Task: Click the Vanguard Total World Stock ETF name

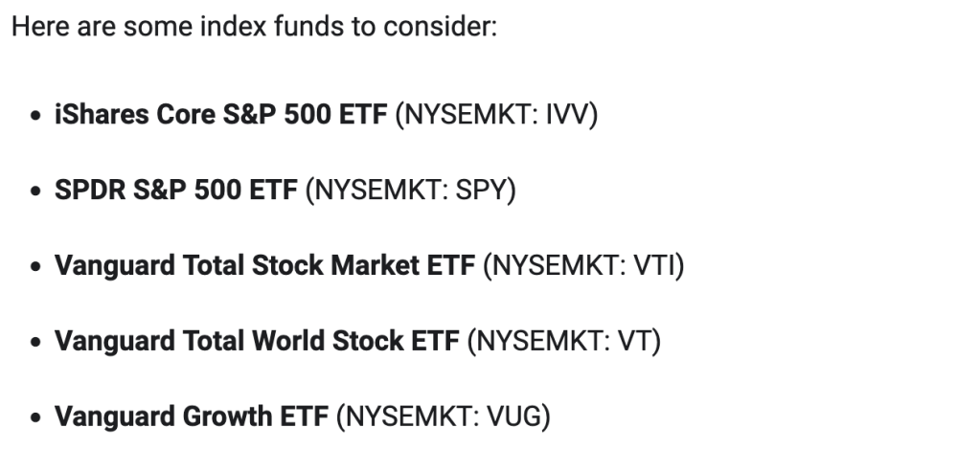Action: pyautogui.click(x=257, y=341)
